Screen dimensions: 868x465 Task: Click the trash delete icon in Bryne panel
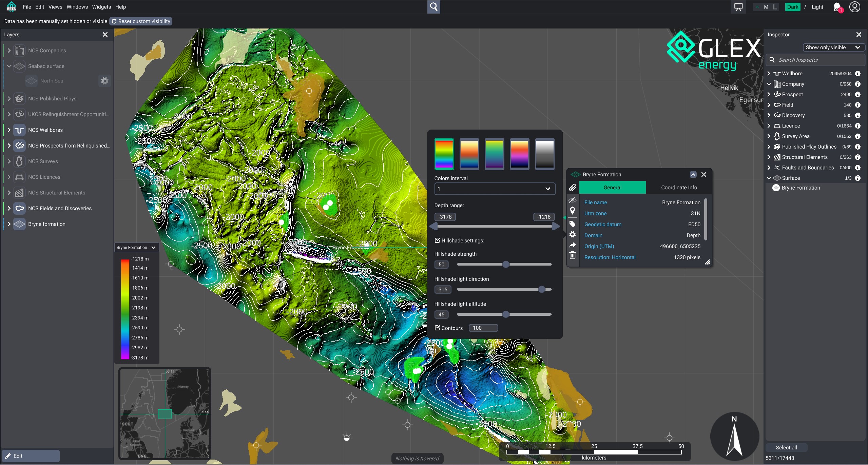(x=573, y=255)
